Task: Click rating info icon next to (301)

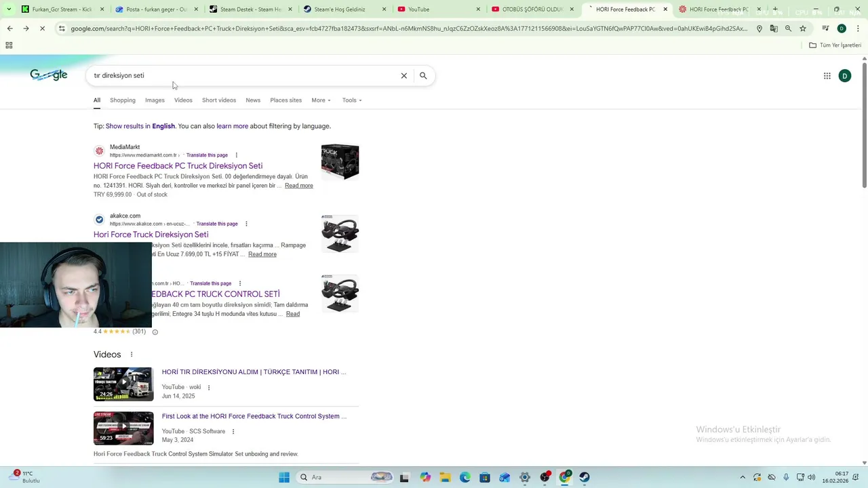Action: (x=155, y=332)
